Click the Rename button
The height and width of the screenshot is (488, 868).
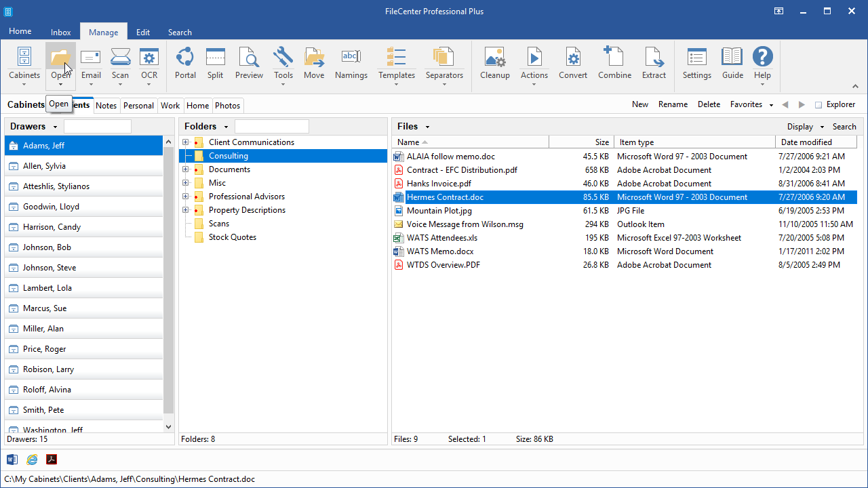point(673,104)
